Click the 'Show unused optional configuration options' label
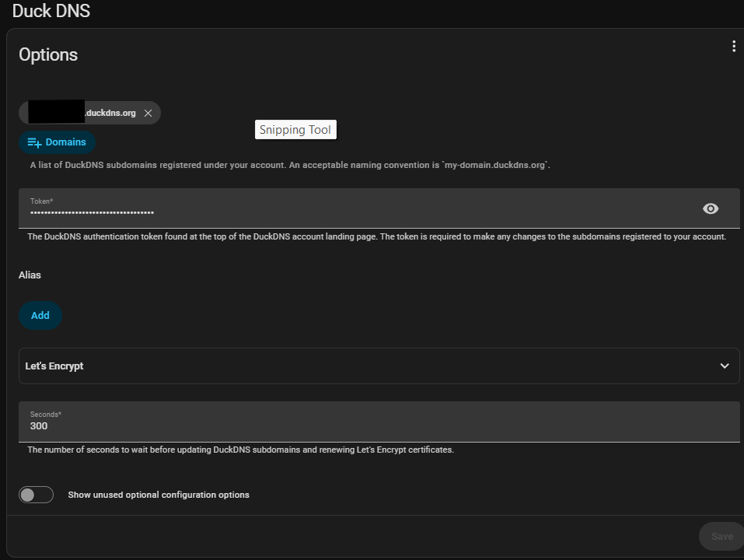 point(159,495)
